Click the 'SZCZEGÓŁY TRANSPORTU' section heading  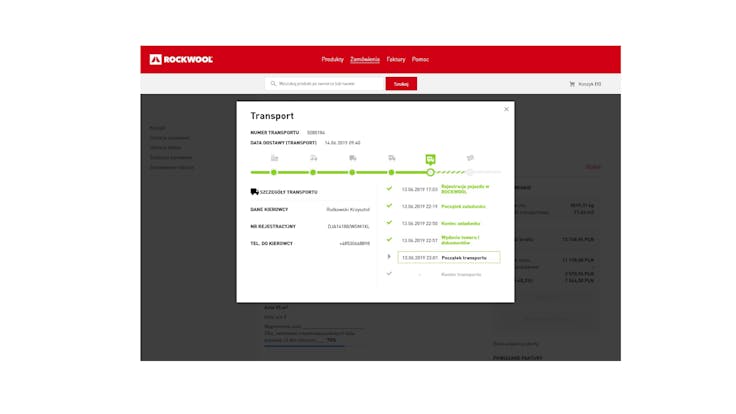(289, 192)
